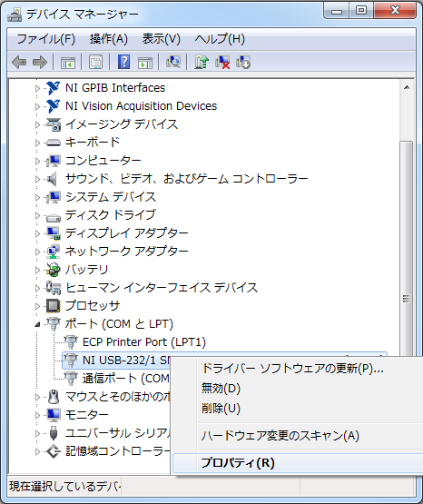Select 無効(D) in the context menu
The width and height of the screenshot is (423, 504).
[x=221, y=389]
